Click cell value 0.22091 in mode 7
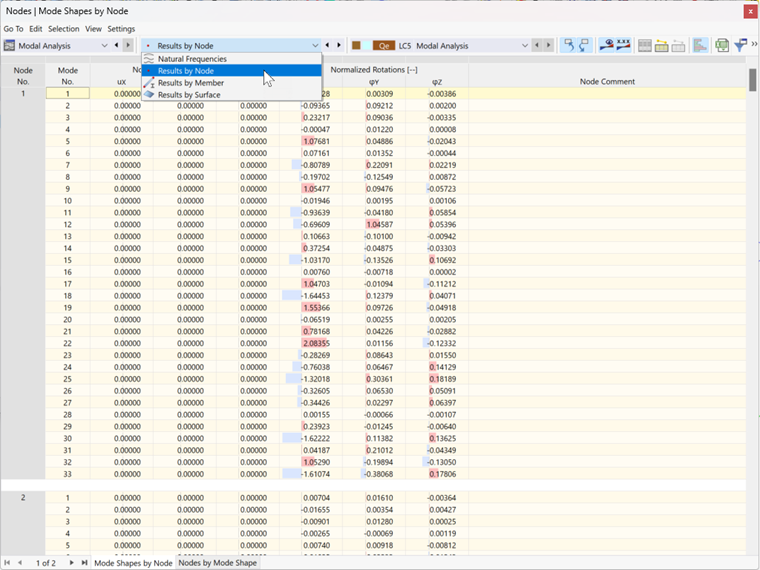The image size is (760, 570). point(374,165)
